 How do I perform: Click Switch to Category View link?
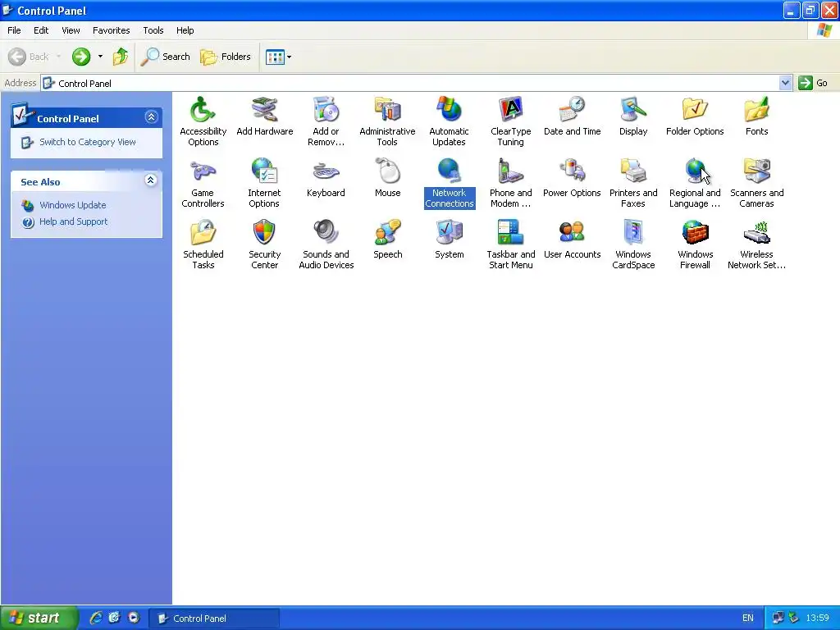coord(87,142)
